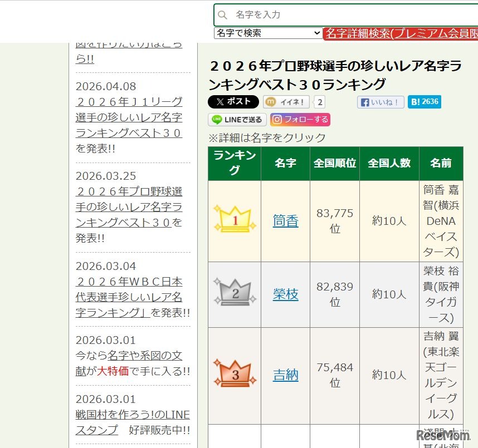Click the X ポスト share icon
The width and height of the screenshot is (478, 448).
pyautogui.click(x=233, y=102)
